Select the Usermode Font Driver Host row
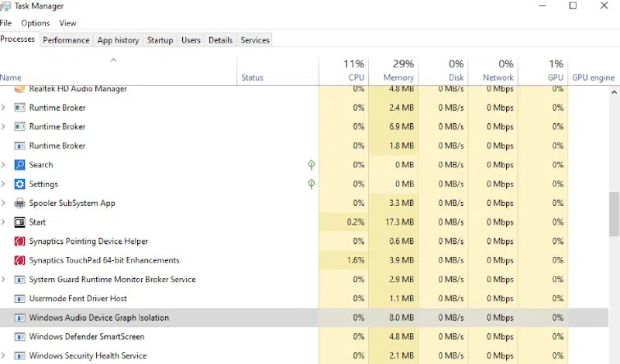Image resolution: width=620 pixels, height=364 pixels. click(304, 298)
